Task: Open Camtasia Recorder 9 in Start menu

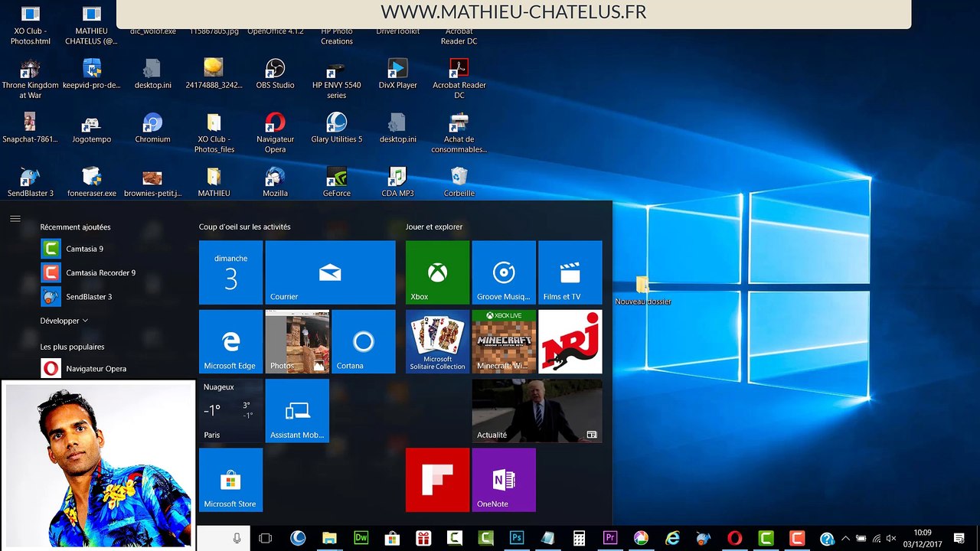Action: (88, 272)
